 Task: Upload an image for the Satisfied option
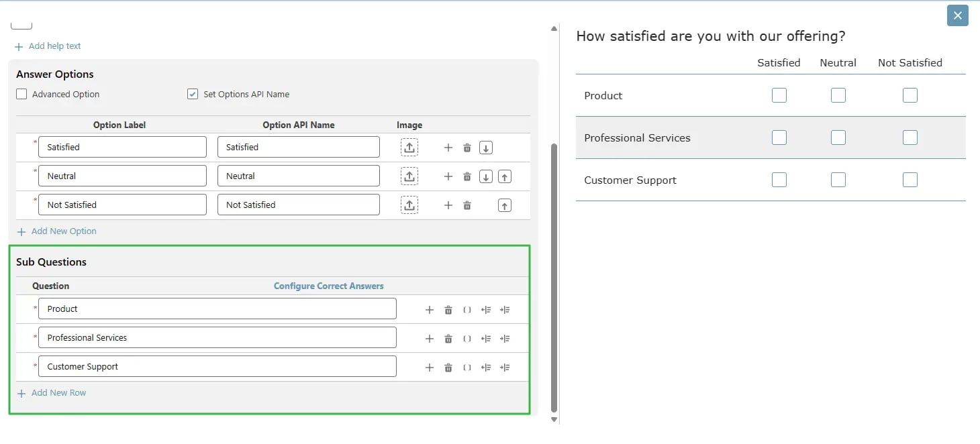click(x=409, y=148)
